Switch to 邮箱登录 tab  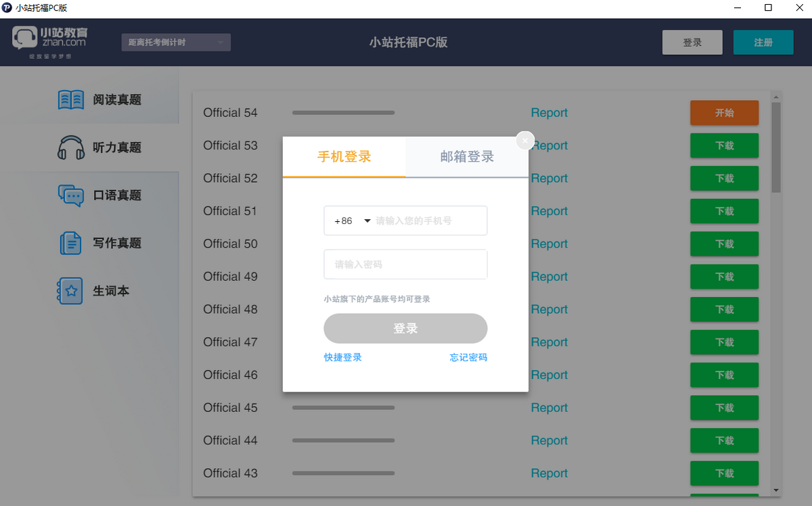[x=467, y=157]
